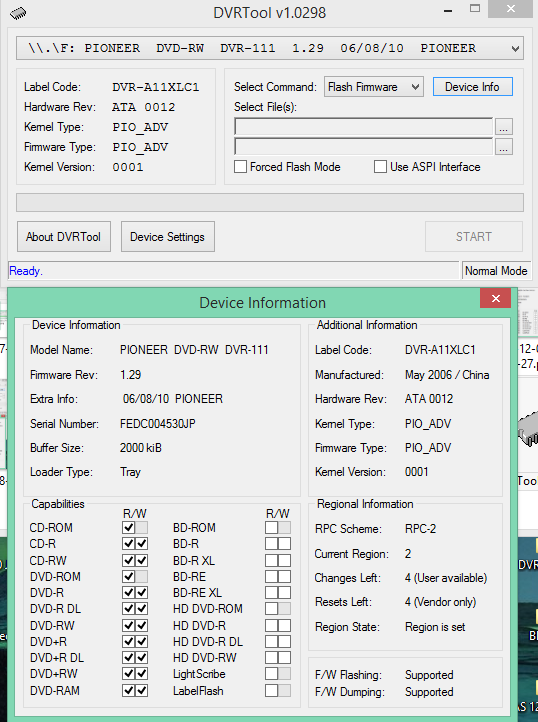The width and height of the screenshot is (538, 722).
Task: Toggle BD-RE XL read checkbox
Action: click(x=271, y=593)
